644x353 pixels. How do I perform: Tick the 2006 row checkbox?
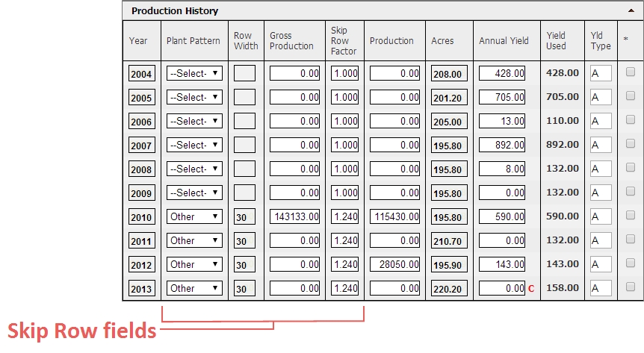point(630,119)
